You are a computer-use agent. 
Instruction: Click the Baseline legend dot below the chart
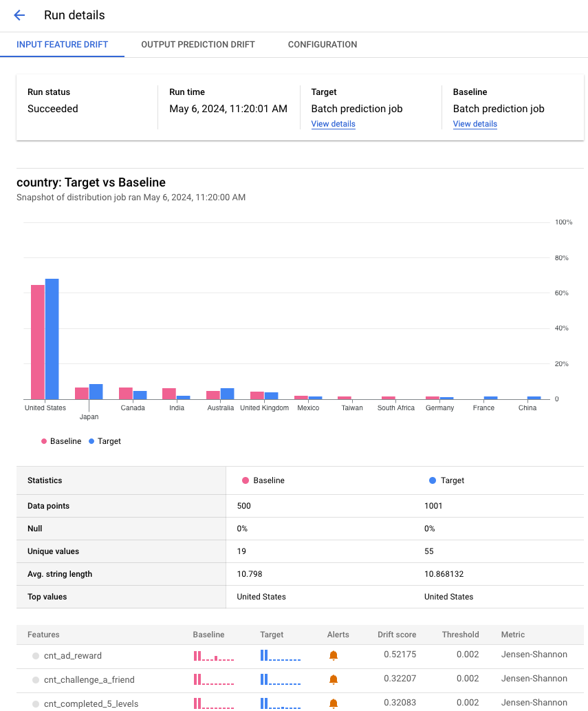click(x=43, y=441)
